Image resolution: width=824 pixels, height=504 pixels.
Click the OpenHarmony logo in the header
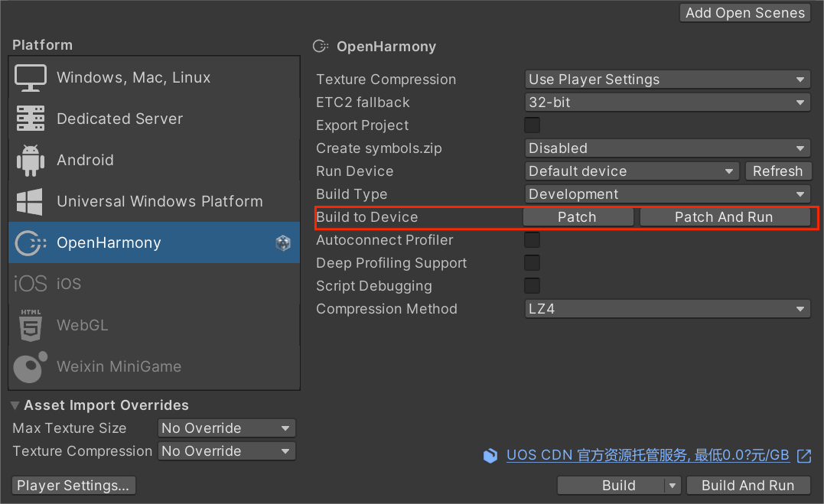pos(320,46)
